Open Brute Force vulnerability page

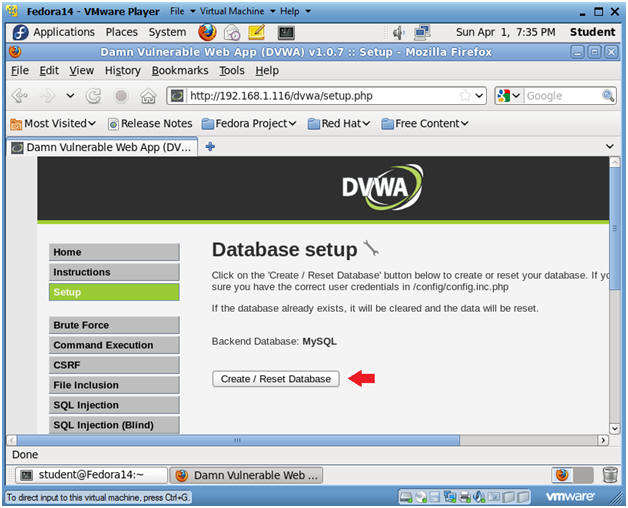114,325
